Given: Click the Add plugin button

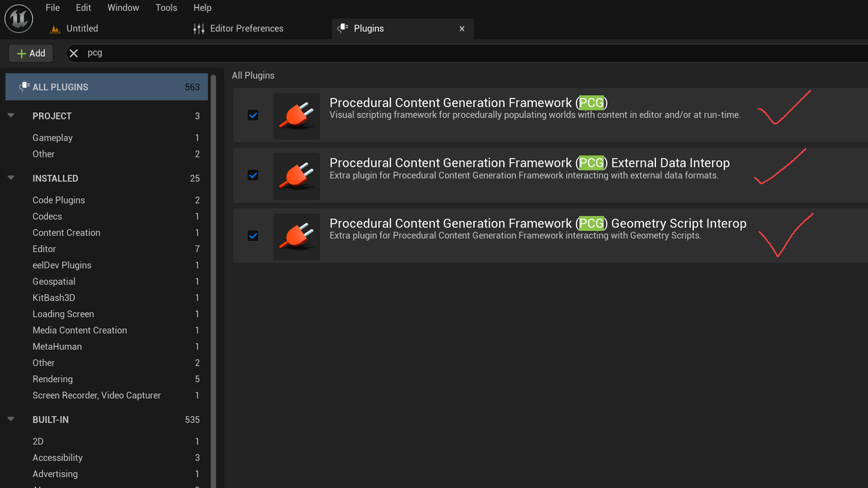Looking at the screenshot, I should point(31,53).
